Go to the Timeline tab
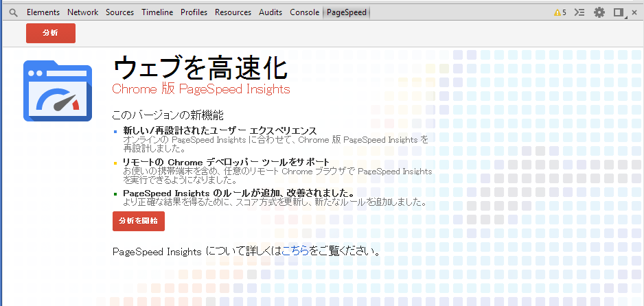Image resolution: width=644 pixels, height=306 pixels. pyautogui.click(x=157, y=12)
